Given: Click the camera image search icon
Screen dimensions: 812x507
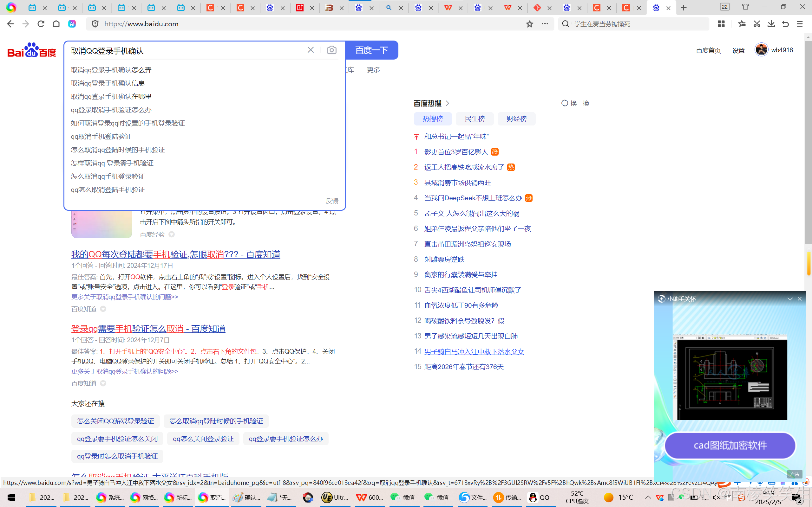Looking at the screenshot, I should [x=331, y=50].
